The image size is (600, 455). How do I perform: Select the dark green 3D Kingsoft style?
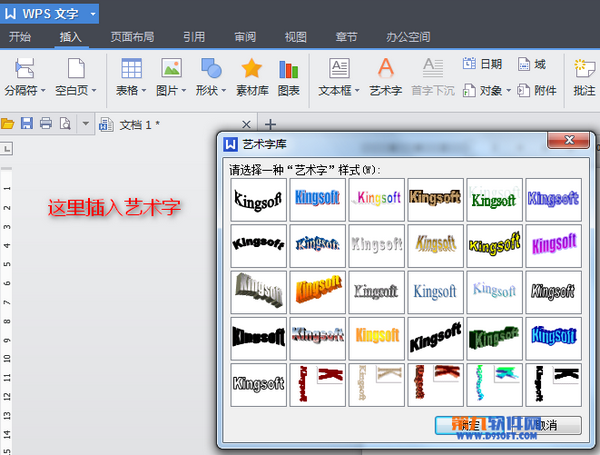click(494, 338)
